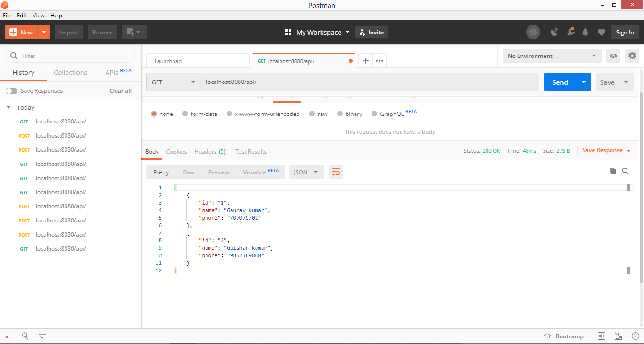Switch to response Headers tab
Image resolution: width=644 pixels, height=344 pixels.
coord(210,151)
